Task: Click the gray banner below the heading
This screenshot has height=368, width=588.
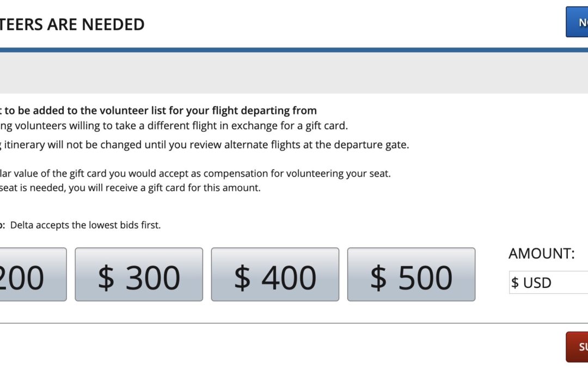Action: tap(294, 73)
